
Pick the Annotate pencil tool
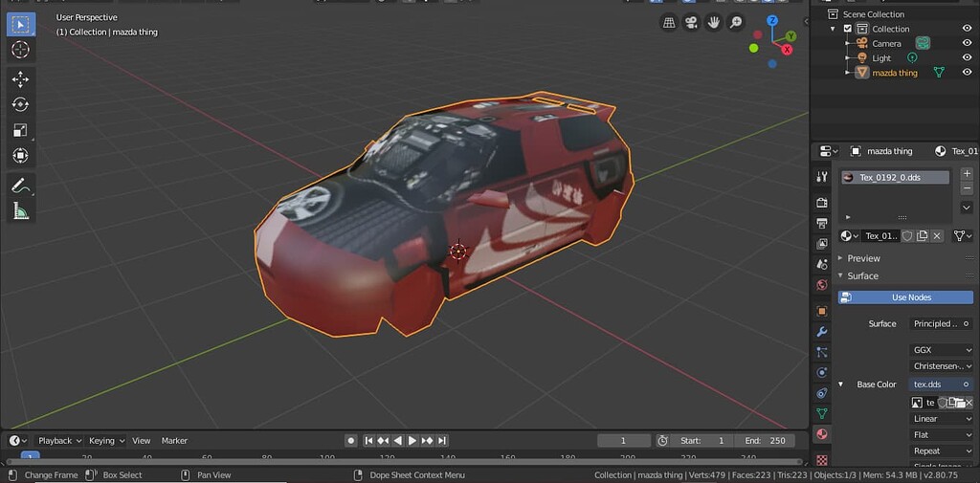[21, 185]
